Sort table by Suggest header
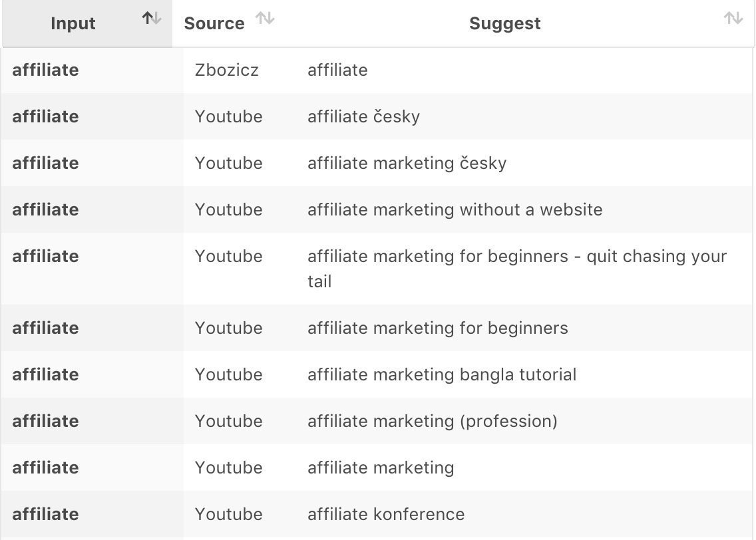 click(x=504, y=23)
